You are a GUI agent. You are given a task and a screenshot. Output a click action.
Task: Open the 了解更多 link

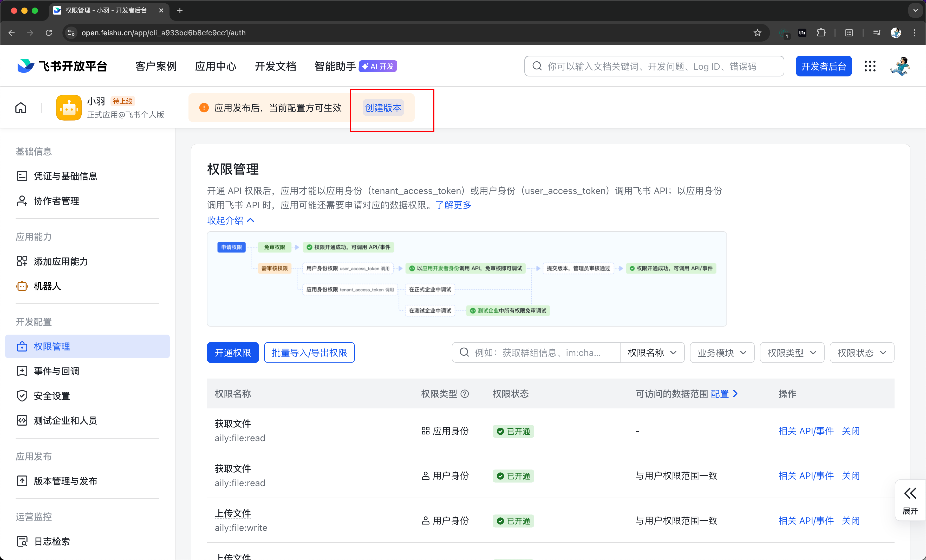(453, 205)
